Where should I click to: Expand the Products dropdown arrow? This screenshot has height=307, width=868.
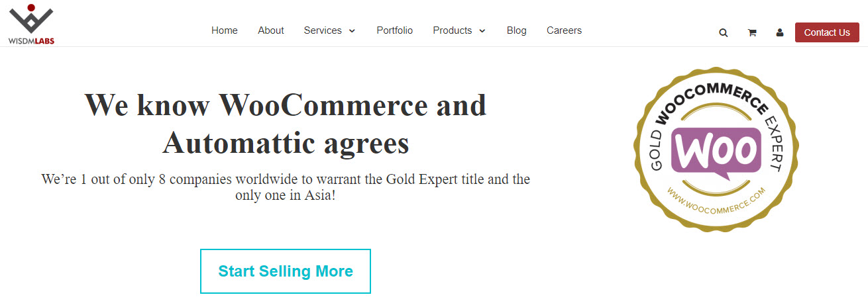click(482, 31)
